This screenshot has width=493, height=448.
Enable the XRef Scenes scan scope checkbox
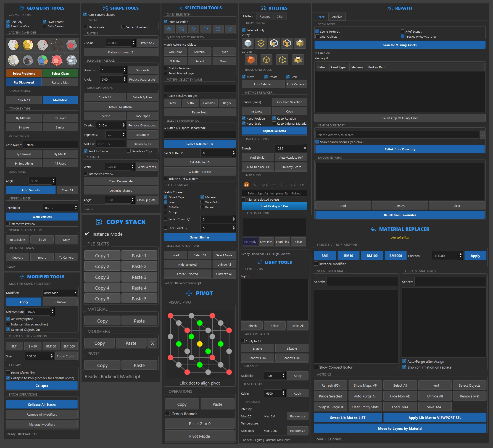tap(403, 31)
